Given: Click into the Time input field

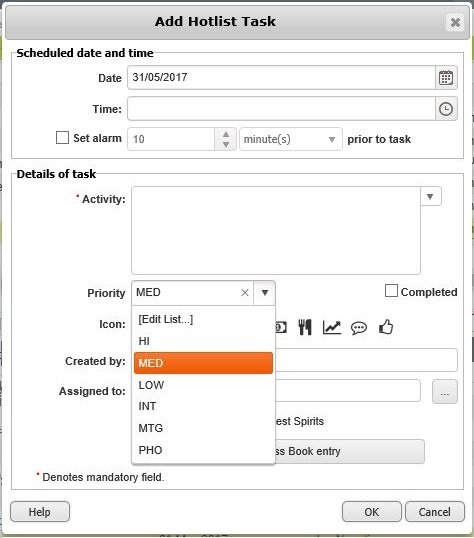Looking at the screenshot, I should point(281,109).
